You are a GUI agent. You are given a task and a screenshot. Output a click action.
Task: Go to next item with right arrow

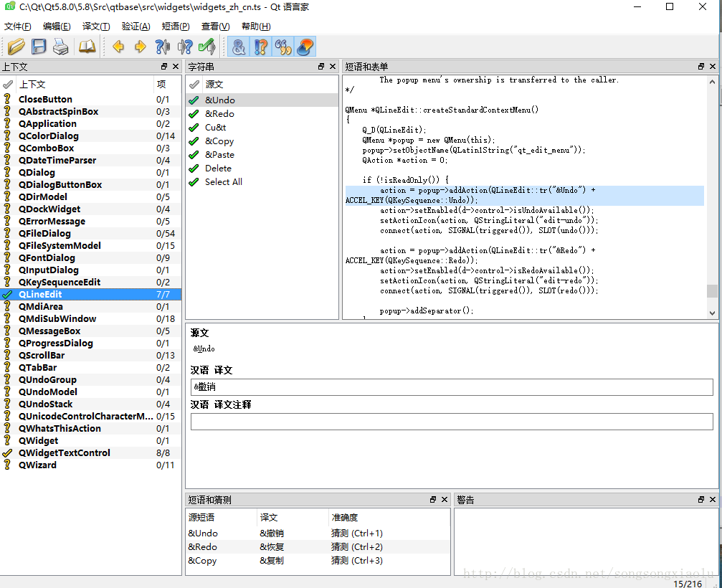[x=141, y=47]
